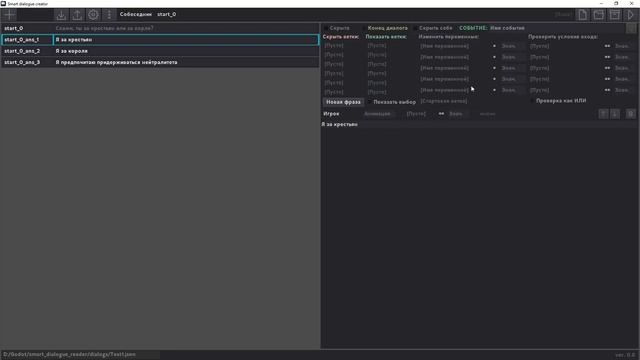Toggle the Скрыть себя checkbox
The image size is (640, 360).
[x=416, y=28]
